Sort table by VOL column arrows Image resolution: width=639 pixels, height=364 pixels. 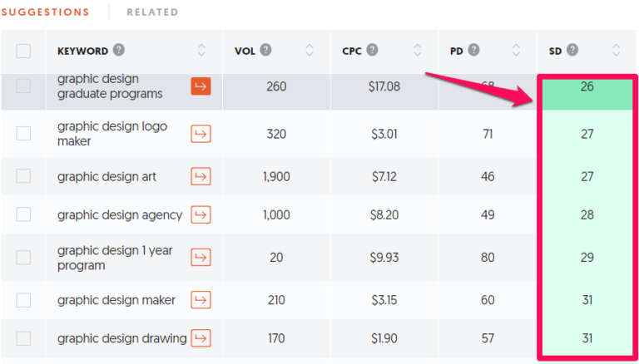(x=310, y=51)
